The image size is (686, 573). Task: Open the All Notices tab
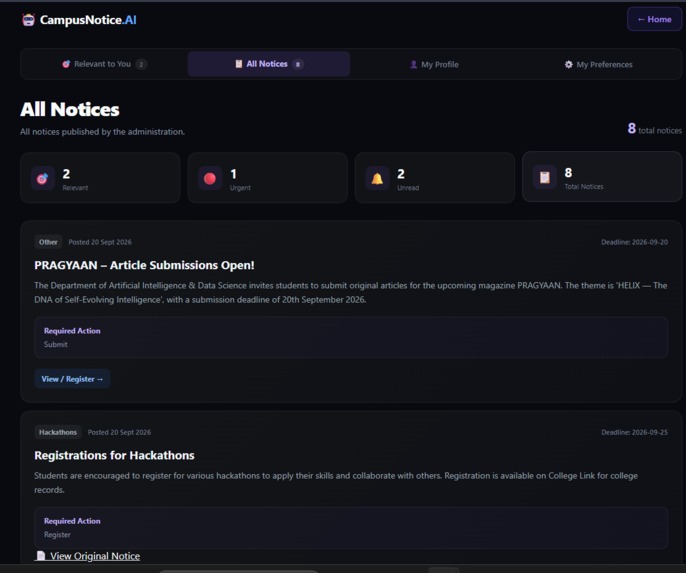[269, 64]
